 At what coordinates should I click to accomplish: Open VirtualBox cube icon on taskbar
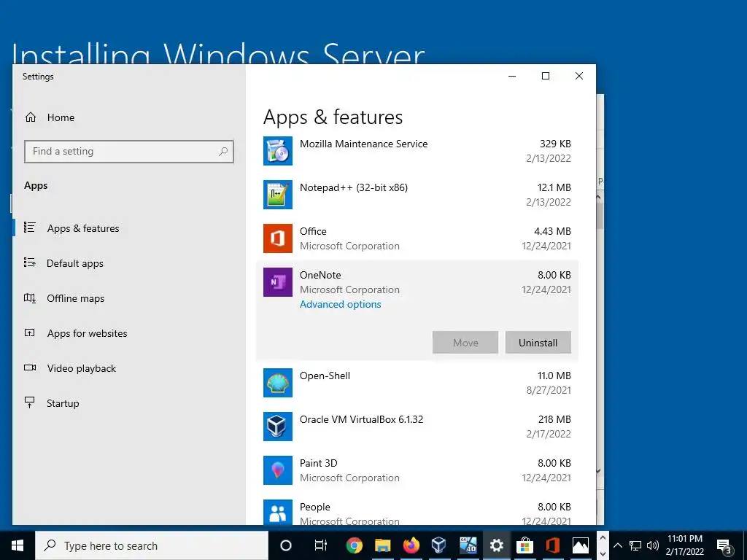point(438,545)
